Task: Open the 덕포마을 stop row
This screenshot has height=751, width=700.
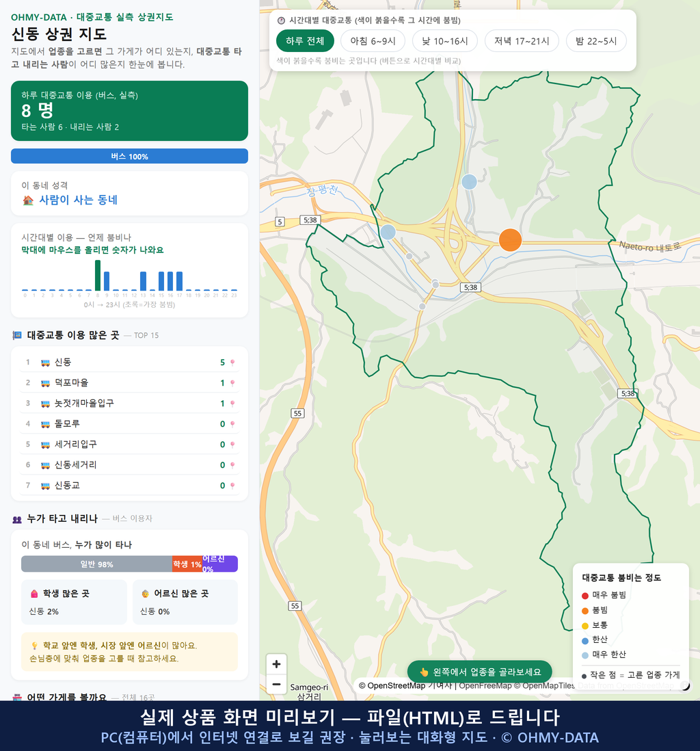Action: coord(129,383)
